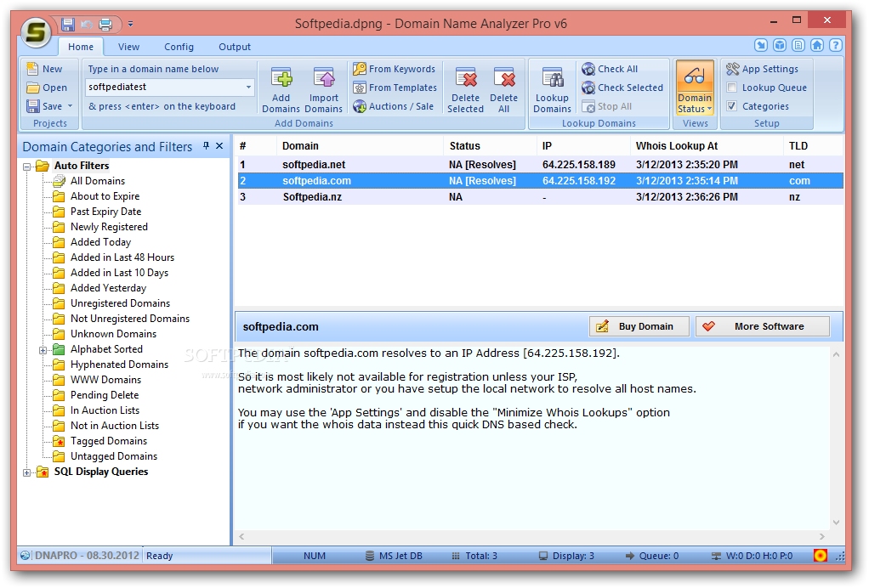This screenshot has width=869, height=588.
Task: Switch to the Output ribbon tab
Action: [x=235, y=47]
